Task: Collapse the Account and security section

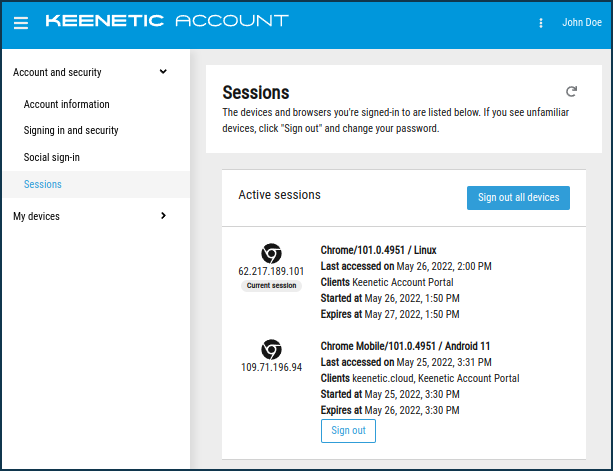Action: (x=163, y=72)
